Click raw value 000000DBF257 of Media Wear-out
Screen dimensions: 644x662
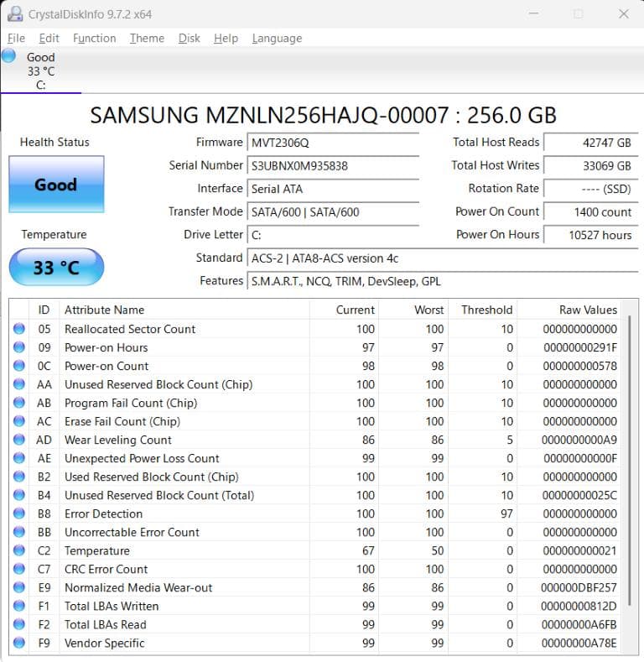(579, 587)
